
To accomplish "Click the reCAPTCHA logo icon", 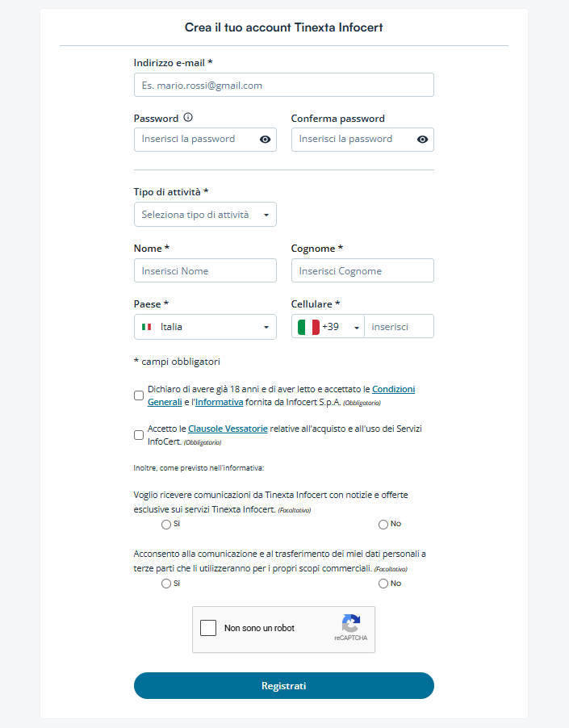I will pos(351,623).
